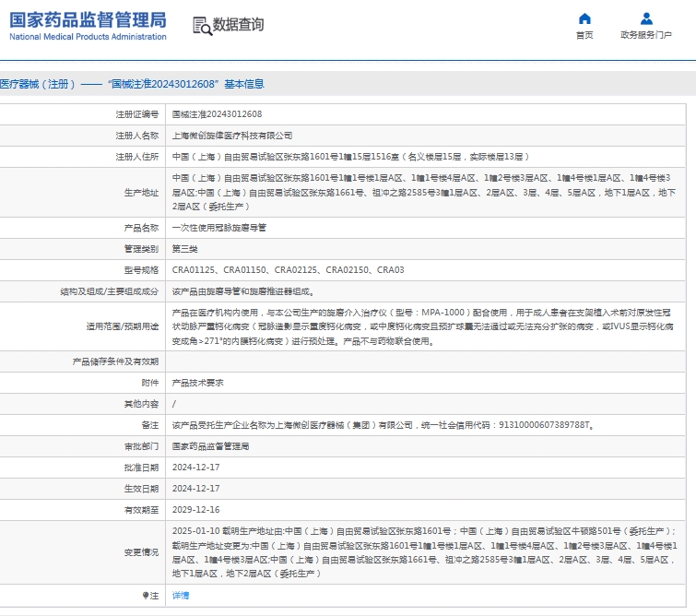
Task: Open the 政务服务门户 user icon
Action: pos(646,18)
